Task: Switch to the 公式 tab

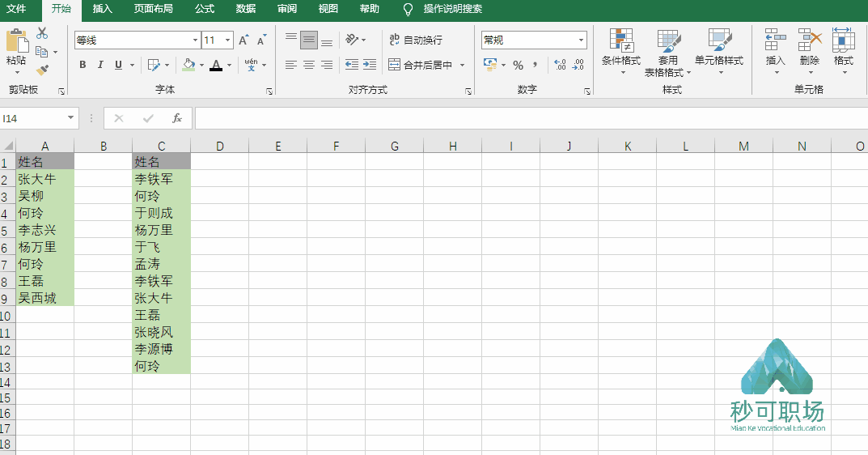Action: click(x=205, y=9)
